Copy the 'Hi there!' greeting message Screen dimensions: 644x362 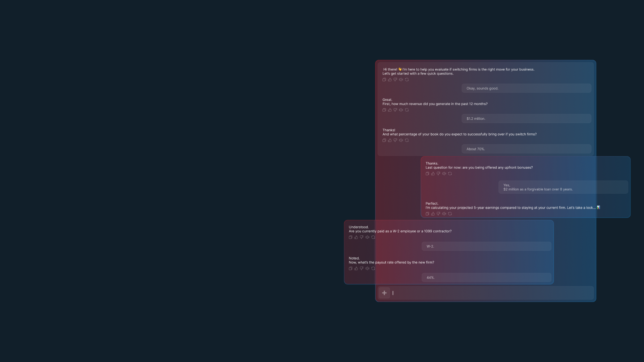[384, 80]
